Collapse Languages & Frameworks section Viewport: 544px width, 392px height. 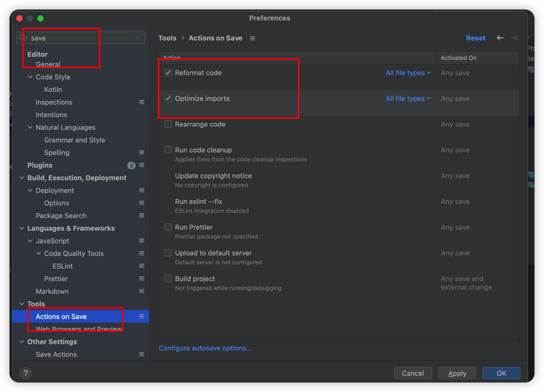coord(22,228)
